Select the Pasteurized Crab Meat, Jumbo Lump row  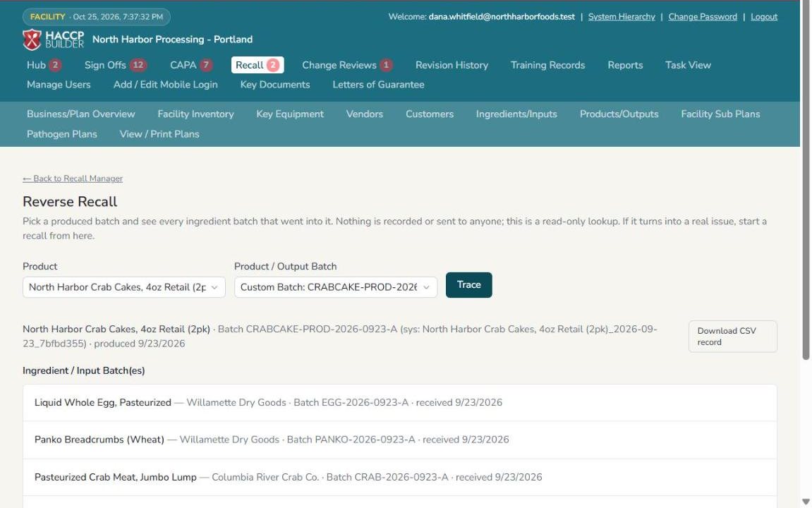point(400,478)
